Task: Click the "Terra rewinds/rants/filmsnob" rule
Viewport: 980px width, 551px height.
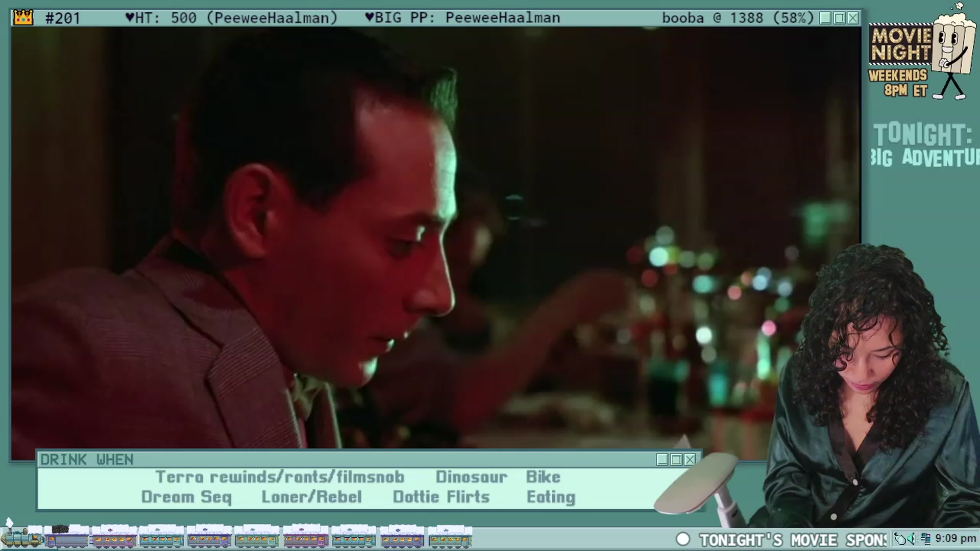Action: [x=280, y=477]
